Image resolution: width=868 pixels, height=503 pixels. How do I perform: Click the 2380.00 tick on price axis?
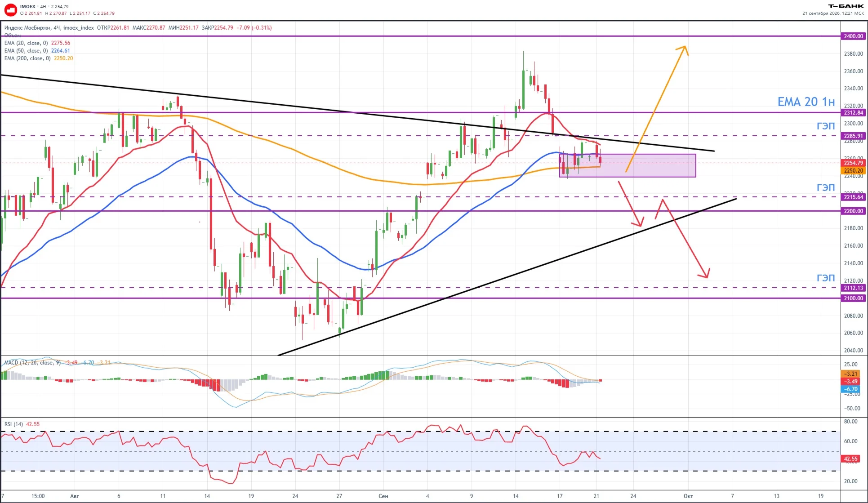[x=853, y=53]
